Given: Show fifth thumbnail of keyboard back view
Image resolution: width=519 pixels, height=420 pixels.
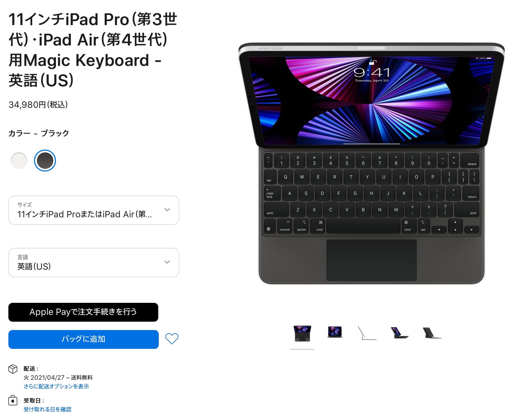Looking at the screenshot, I should [x=432, y=333].
